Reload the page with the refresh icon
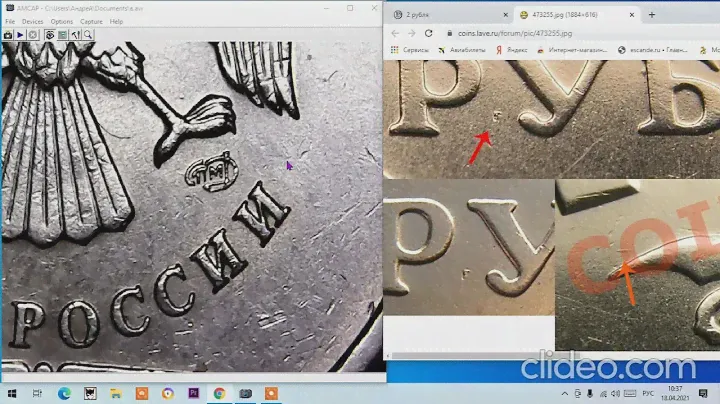Image resolution: width=720 pixels, height=404 pixels. pos(431,33)
